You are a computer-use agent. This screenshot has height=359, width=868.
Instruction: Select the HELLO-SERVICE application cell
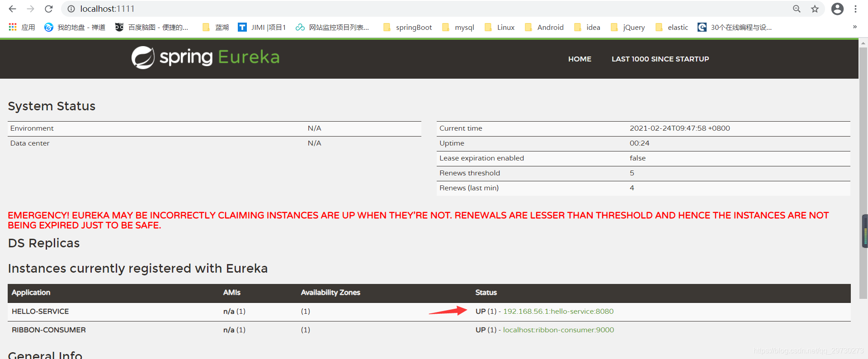point(40,311)
